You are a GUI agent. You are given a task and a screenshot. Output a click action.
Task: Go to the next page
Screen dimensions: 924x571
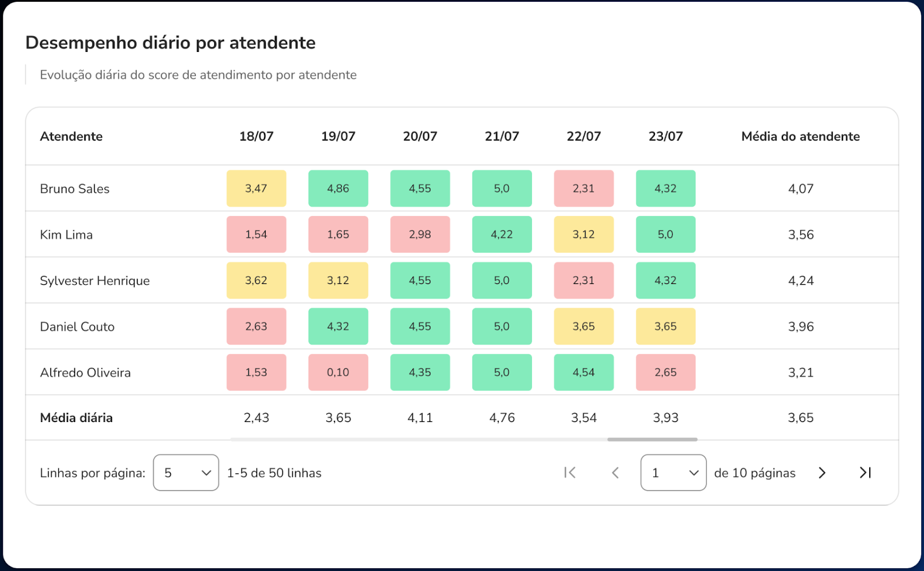pyautogui.click(x=822, y=473)
